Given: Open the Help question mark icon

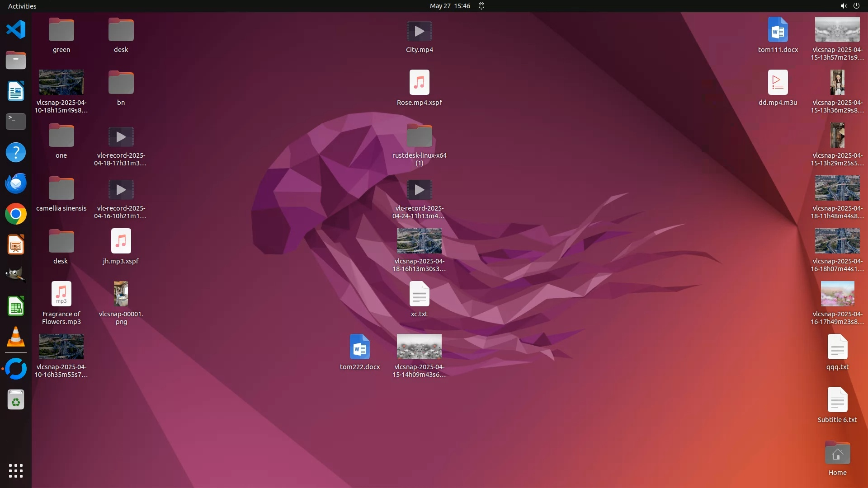Looking at the screenshot, I should 16,153.
